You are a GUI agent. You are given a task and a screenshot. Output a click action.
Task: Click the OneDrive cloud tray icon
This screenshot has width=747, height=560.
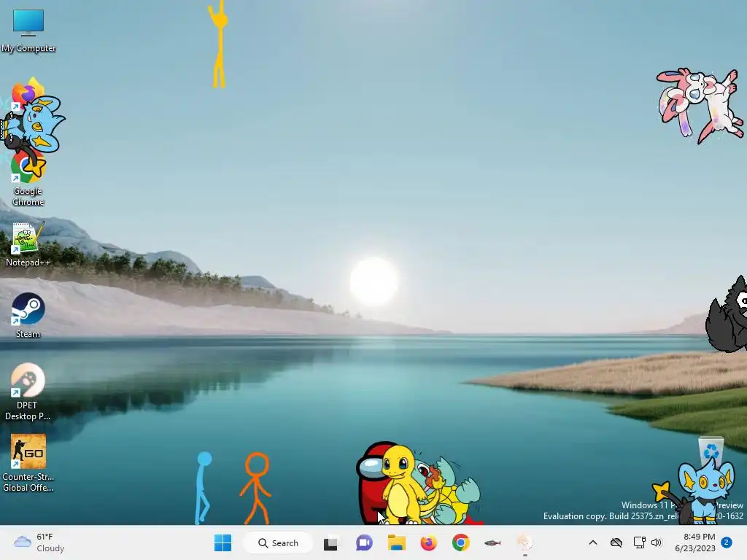[616, 542]
